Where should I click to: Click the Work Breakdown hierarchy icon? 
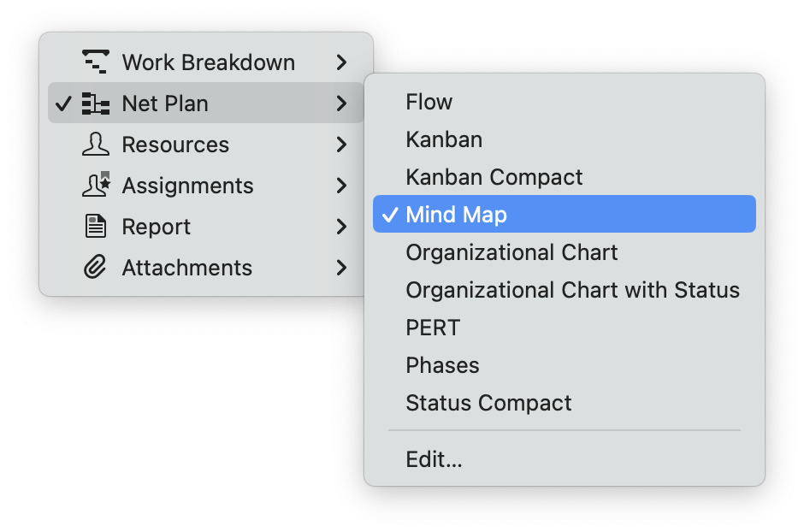[97, 62]
